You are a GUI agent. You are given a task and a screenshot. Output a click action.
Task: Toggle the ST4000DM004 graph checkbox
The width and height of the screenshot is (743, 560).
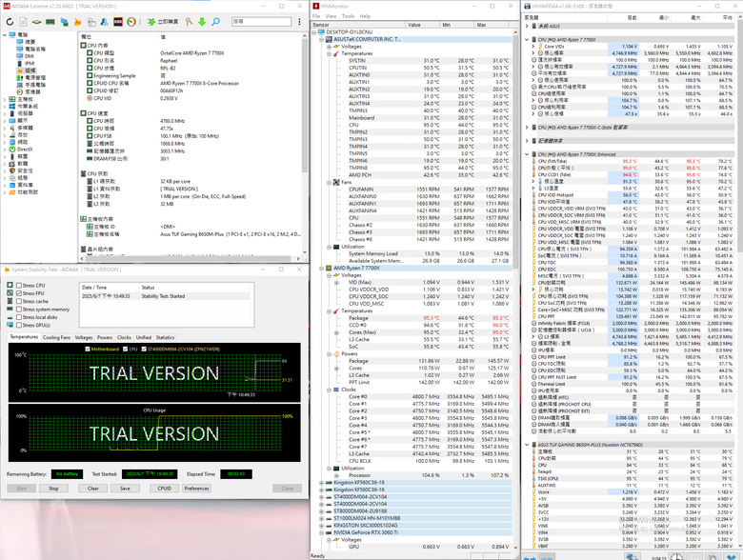(x=144, y=350)
